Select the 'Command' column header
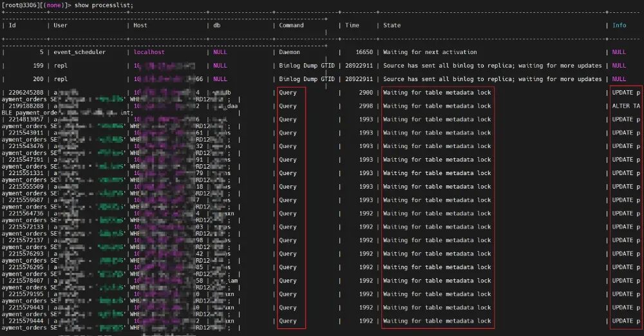Viewport: 644px width, 336px height. [291, 26]
